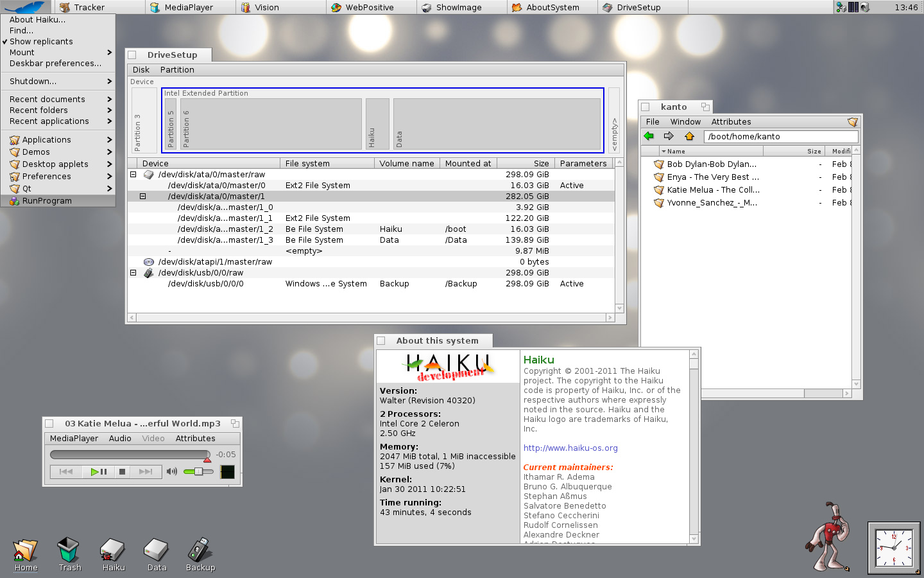Click the network status tray icon
Image resolution: width=924 pixels, height=578 pixels.
pyautogui.click(x=841, y=7)
